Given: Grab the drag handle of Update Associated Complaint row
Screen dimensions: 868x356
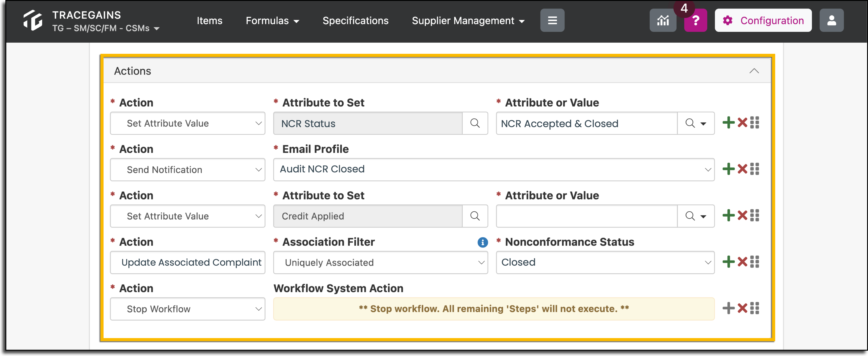Looking at the screenshot, I should [755, 262].
